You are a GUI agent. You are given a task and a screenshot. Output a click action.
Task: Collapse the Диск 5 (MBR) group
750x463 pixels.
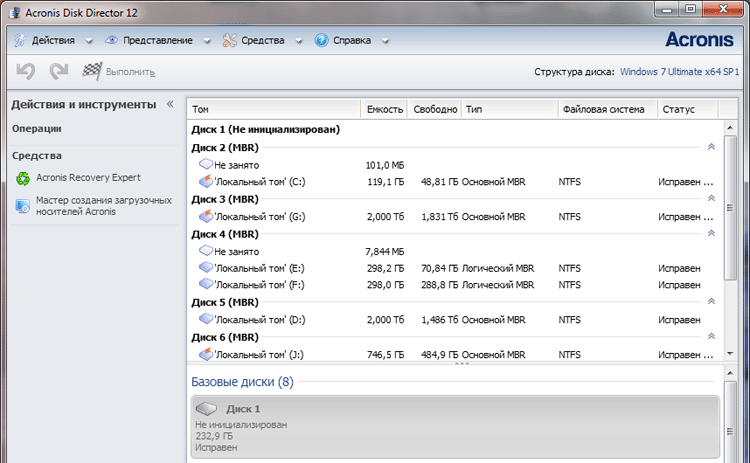pos(711,301)
